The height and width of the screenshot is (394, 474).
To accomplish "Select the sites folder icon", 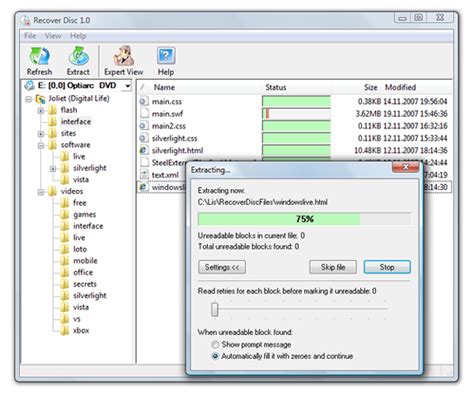I will 52,133.
